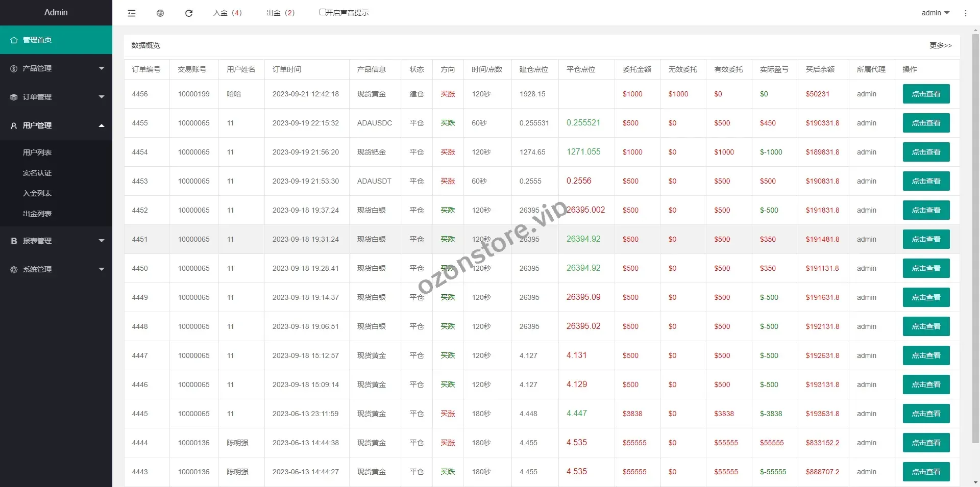The height and width of the screenshot is (487, 980).
Task: Click the gear icon beside 系统管理
Action: click(x=14, y=269)
